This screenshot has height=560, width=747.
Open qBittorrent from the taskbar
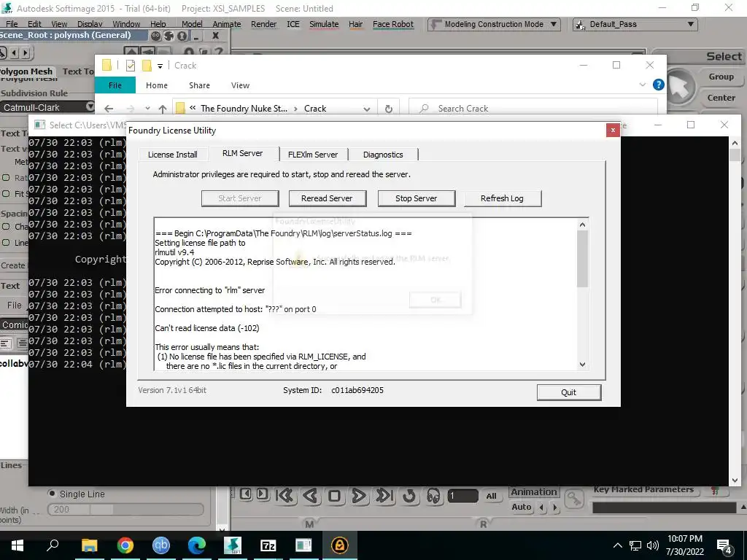(161, 545)
